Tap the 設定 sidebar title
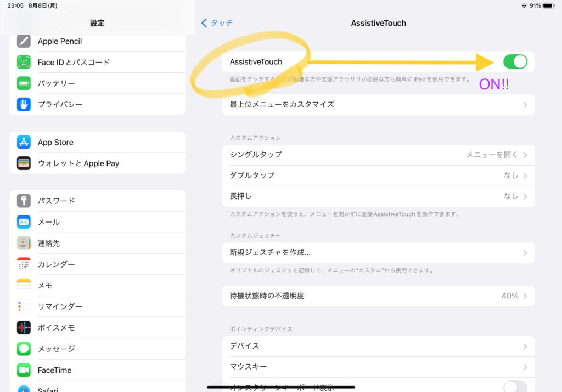This screenshot has width=562, height=392. 97,23
